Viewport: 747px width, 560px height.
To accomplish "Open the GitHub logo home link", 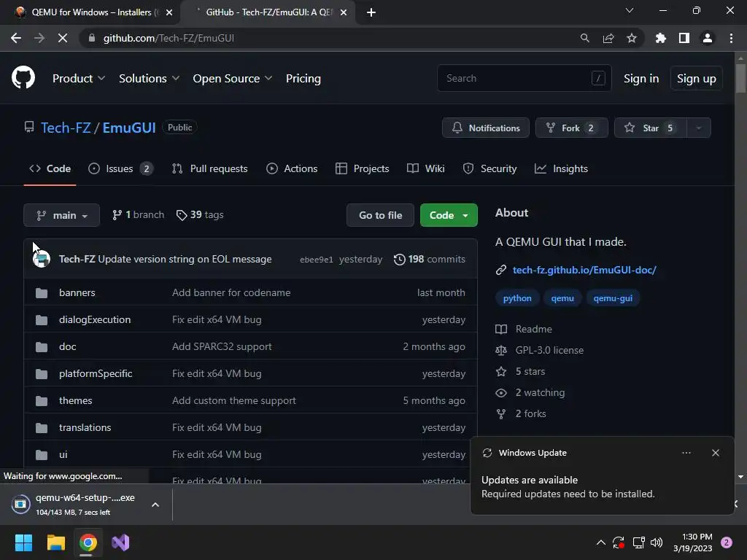I will pos(23,78).
